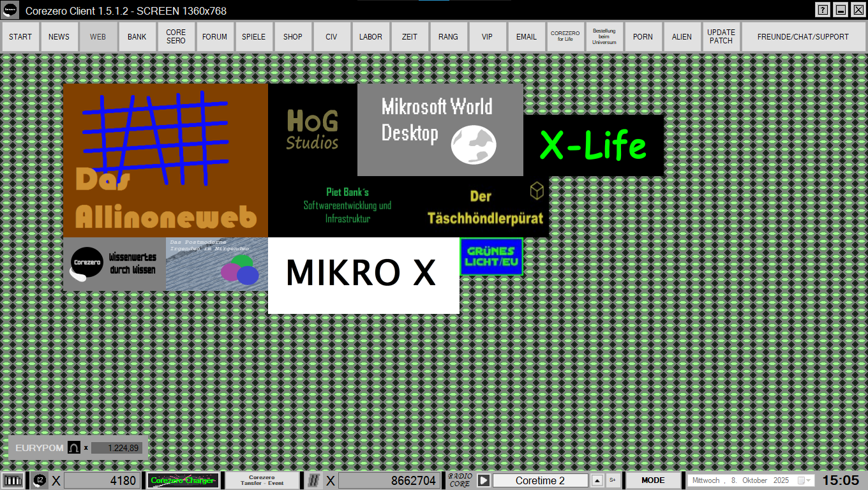
Task: Click the CZ coin icon in status bar
Action: point(40,480)
